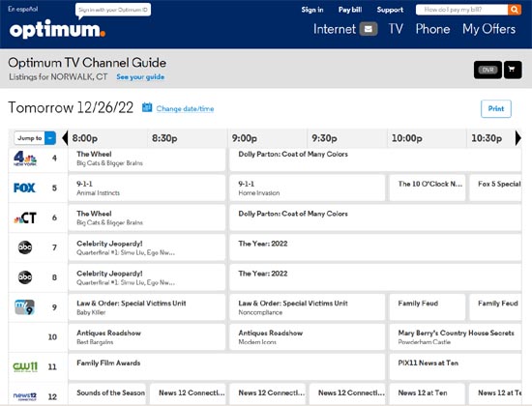
Task: Expand the Jump to dropdown
Action: 35,138
